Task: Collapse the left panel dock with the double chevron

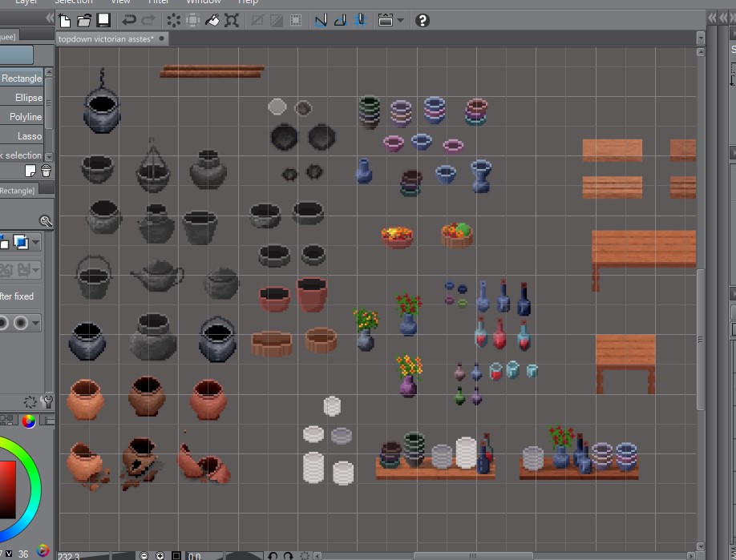Action: click(50, 18)
